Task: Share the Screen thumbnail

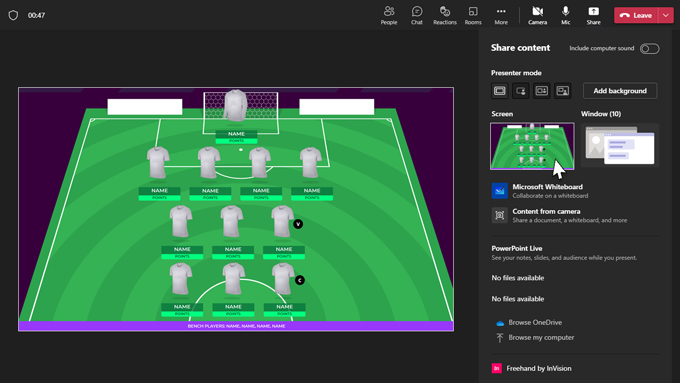Action: tap(532, 146)
